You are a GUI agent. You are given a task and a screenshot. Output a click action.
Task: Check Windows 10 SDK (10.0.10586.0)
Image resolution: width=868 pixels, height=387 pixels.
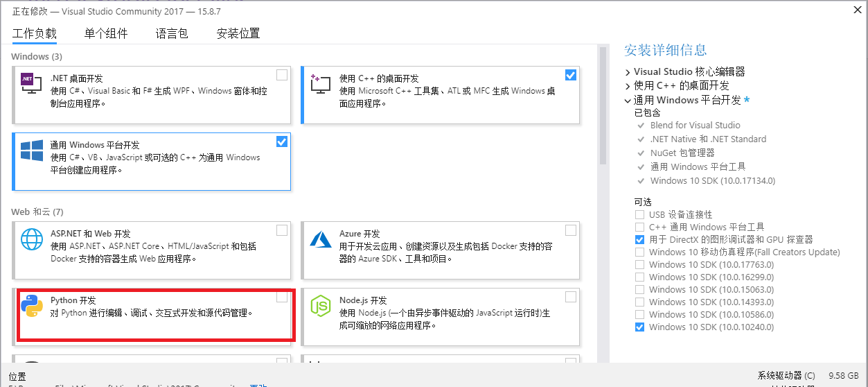tap(639, 314)
